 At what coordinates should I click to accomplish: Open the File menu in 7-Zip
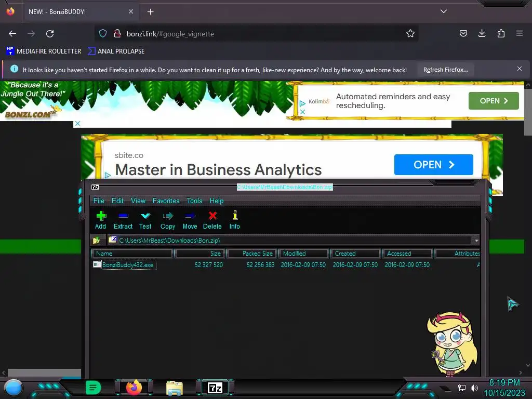(99, 201)
